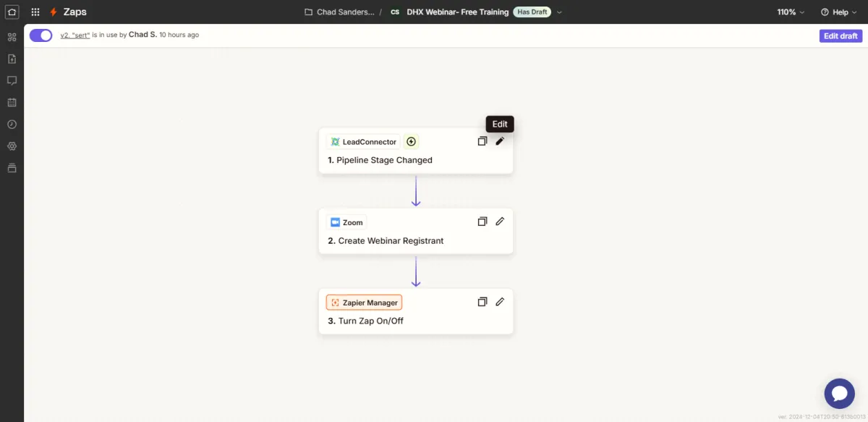Click the instant trigger bolt icon beside LeadConnector

(411, 142)
